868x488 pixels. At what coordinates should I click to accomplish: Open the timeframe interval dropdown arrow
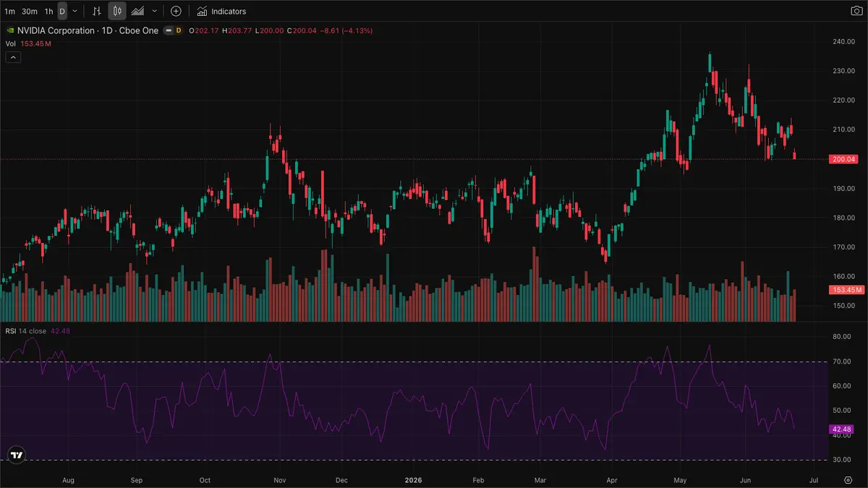pos(75,12)
